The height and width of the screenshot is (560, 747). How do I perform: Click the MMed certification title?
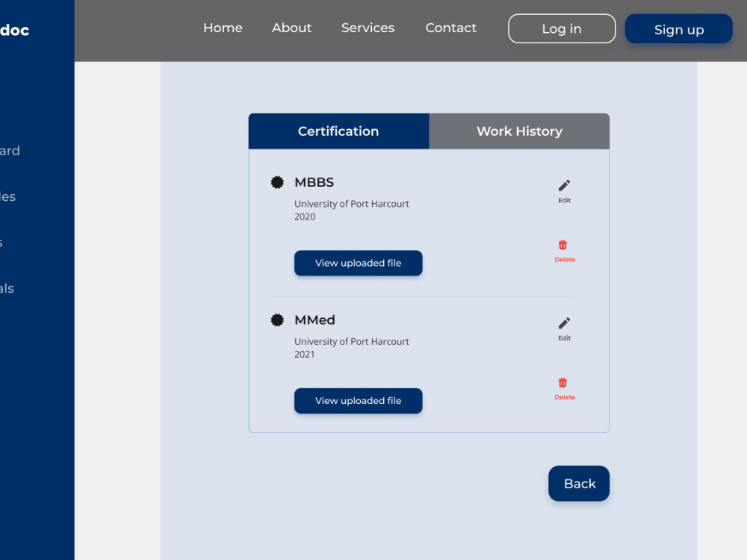click(314, 320)
